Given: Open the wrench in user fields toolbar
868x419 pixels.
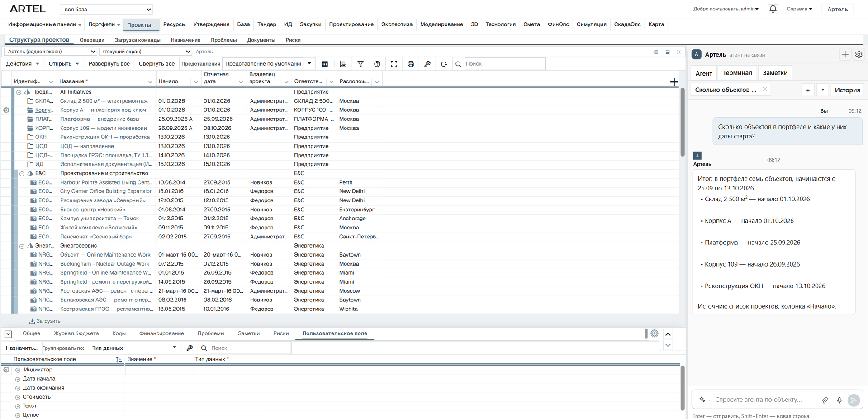Looking at the screenshot, I should tap(190, 348).
